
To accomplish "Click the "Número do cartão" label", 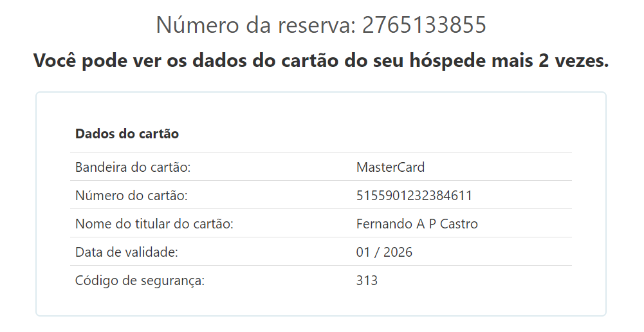I will 131,196.
